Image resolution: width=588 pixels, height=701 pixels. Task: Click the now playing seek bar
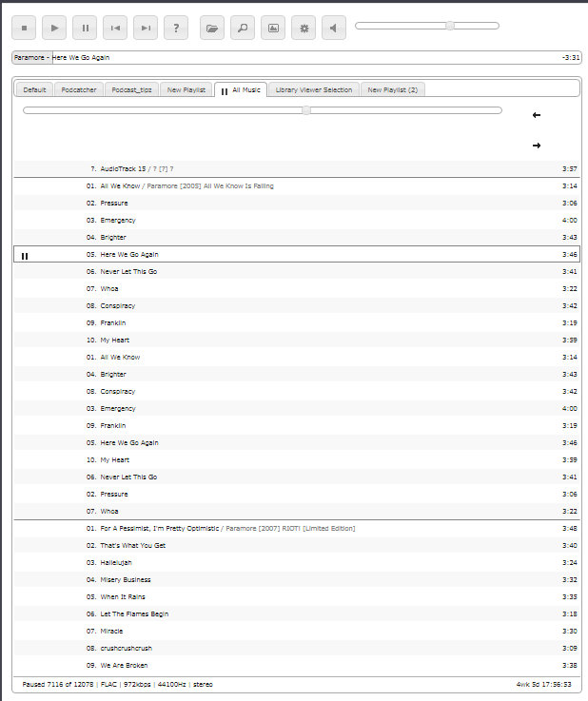point(297,58)
